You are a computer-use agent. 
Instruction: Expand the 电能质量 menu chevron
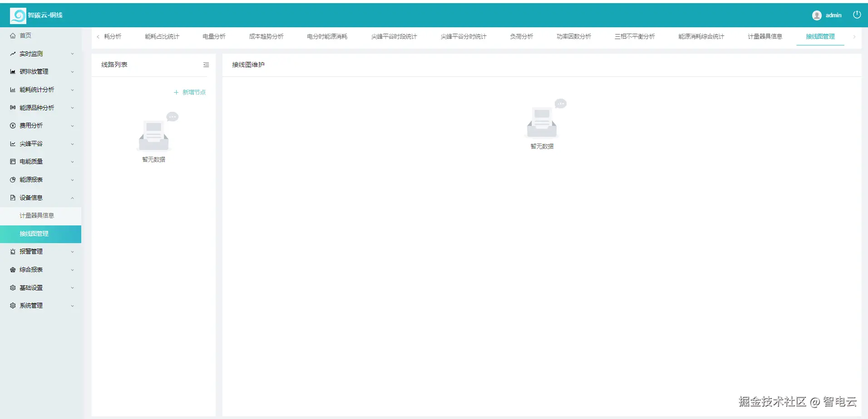[72, 162]
